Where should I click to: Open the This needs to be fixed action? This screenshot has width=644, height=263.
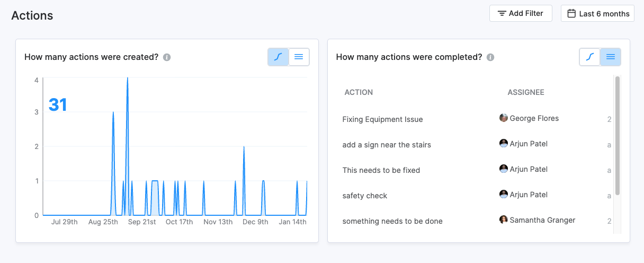click(x=381, y=170)
